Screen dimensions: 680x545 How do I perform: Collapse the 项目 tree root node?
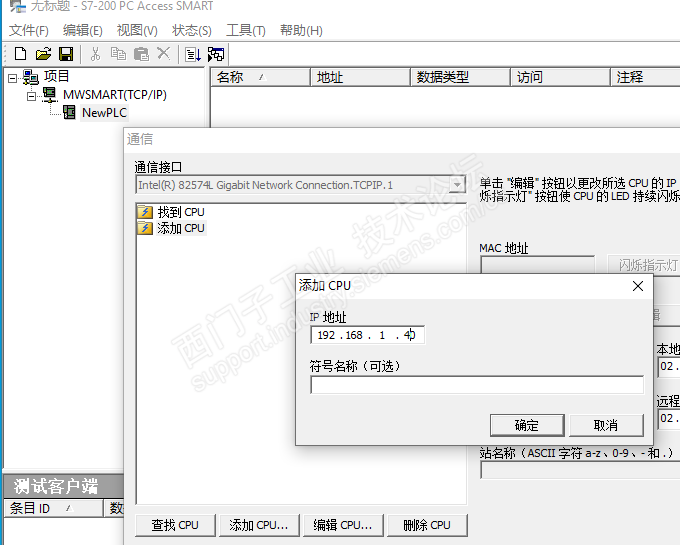(12, 78)
